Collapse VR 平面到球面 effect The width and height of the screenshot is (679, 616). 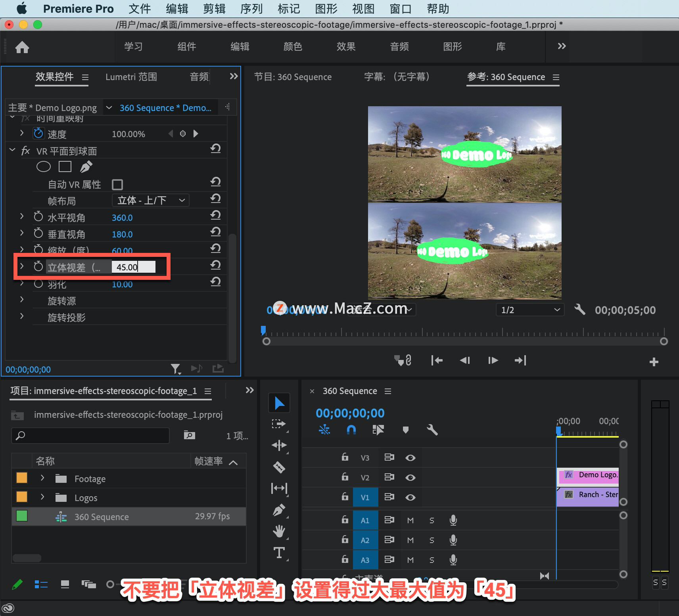point(12,150)
